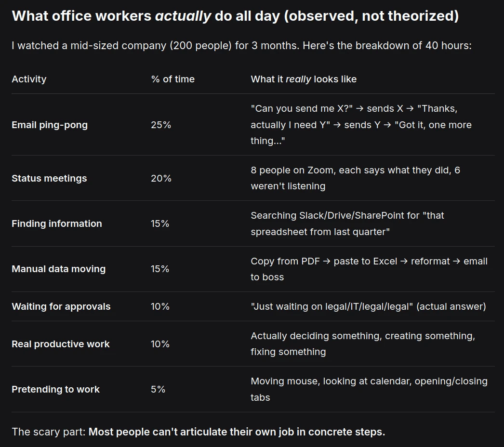Select the "Finding information" row label

pos(57,223)
